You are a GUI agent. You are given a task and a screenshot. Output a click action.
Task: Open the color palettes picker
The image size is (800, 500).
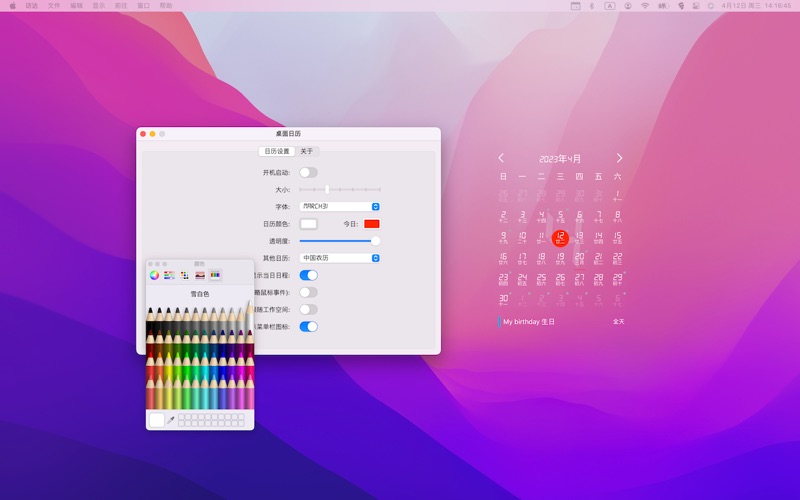pos(184,275)
